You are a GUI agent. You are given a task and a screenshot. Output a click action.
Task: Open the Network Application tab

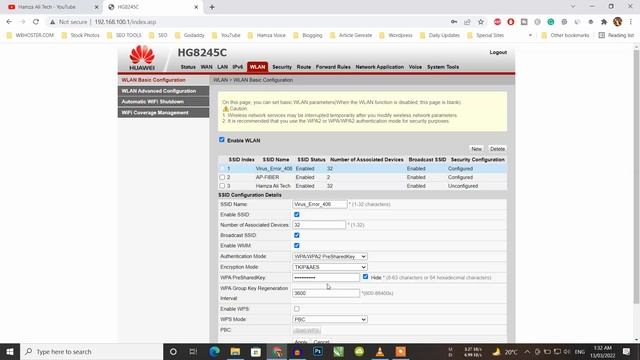point(380,67)
